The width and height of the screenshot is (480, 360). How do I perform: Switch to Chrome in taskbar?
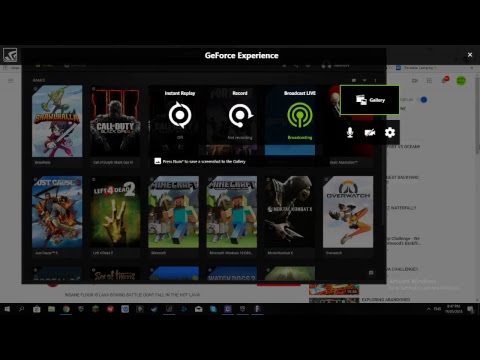pos(66,309)
